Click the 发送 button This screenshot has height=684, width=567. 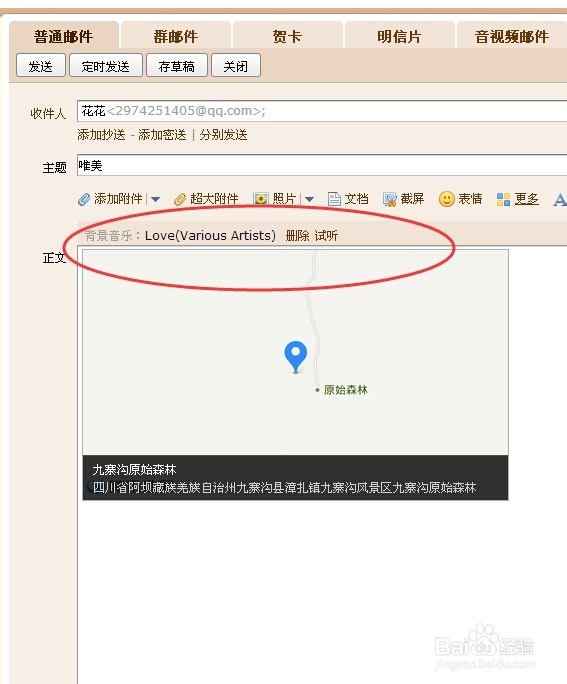pyautogui.click(x=41, y=66)
